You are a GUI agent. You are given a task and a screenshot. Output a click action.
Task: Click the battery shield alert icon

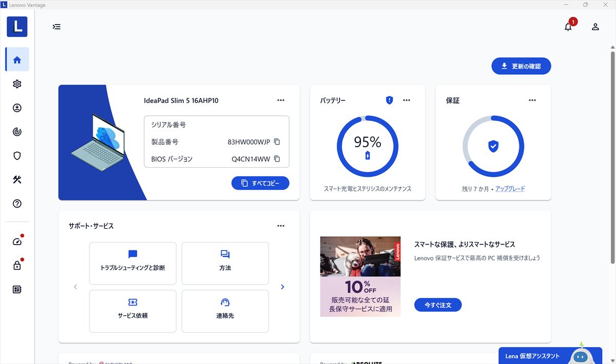(389, 100)
